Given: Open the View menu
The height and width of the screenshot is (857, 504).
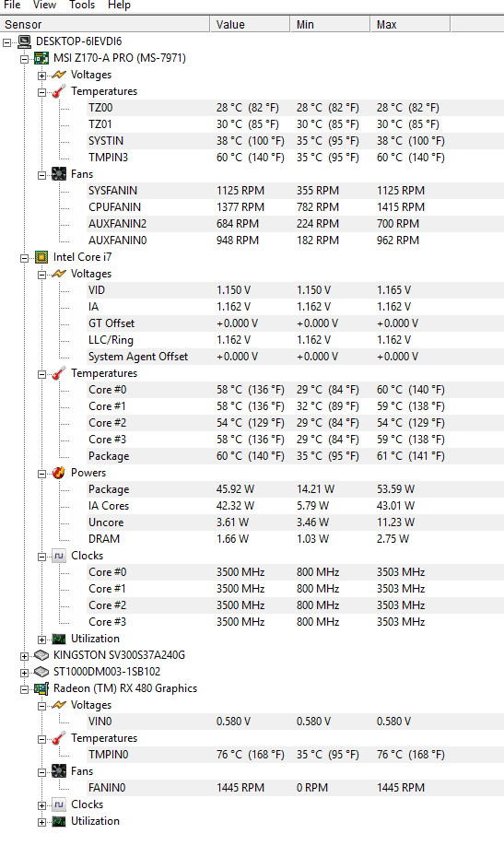Looking at the screenshot, I should 44,5.
